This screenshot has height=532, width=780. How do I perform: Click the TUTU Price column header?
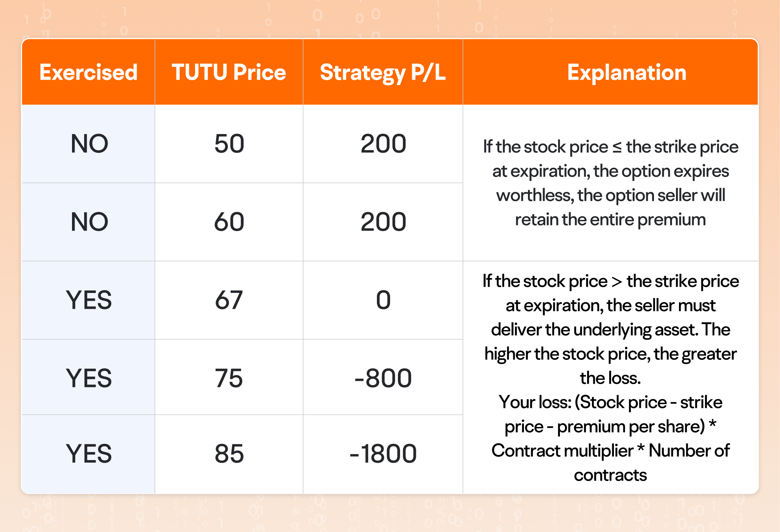(229, 72)
